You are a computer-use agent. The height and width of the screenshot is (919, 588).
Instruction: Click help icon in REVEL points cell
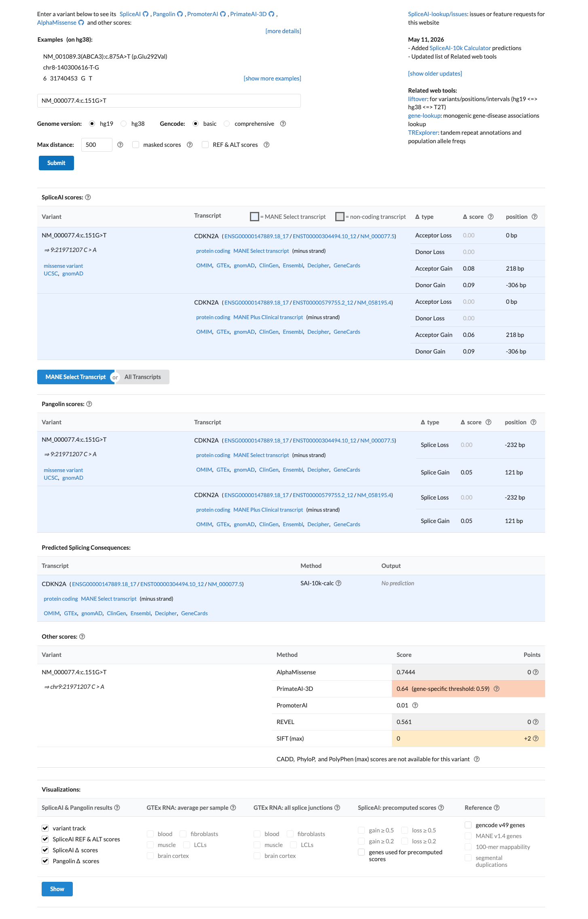[x=536, y=722]
